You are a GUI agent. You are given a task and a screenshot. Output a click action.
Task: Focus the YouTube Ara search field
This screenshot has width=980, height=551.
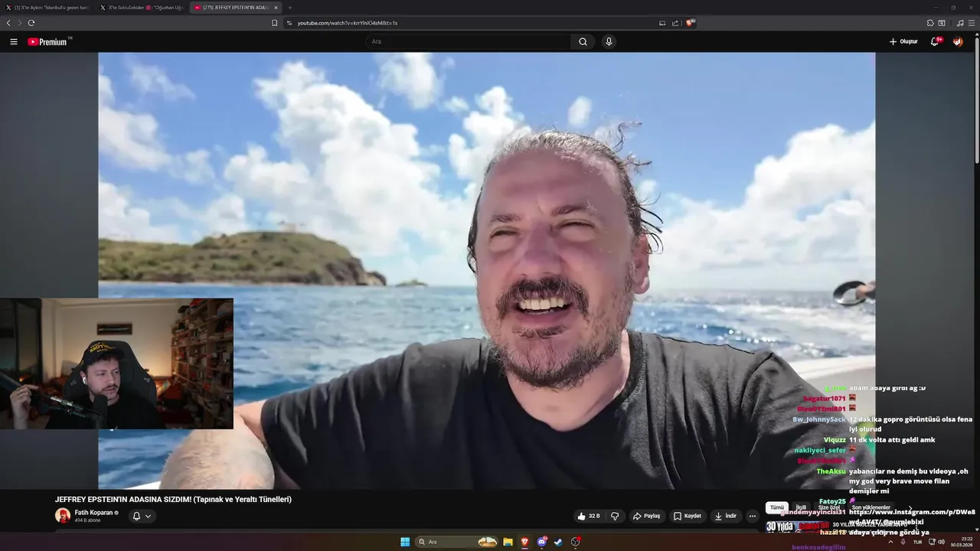[x=468, y=42]
